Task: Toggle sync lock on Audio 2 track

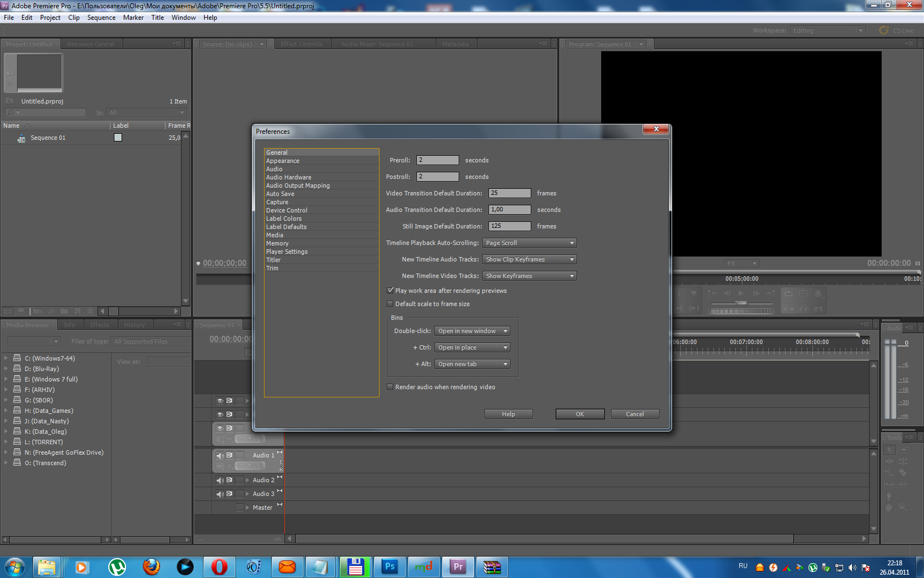Action: [229, 480]
